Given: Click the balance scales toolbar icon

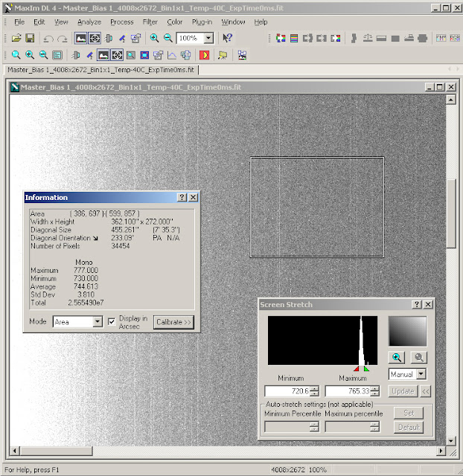Looking at the screenshot, I should tap(368, 38).
